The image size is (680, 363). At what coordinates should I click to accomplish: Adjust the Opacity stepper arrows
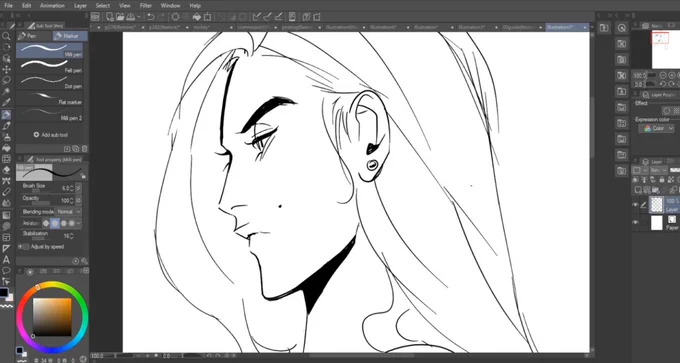click(x=72, y=200)
